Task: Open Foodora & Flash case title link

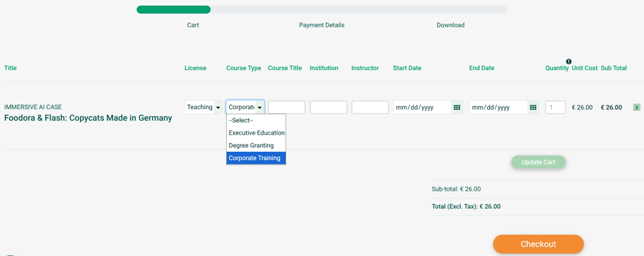Action: [88, 118]
